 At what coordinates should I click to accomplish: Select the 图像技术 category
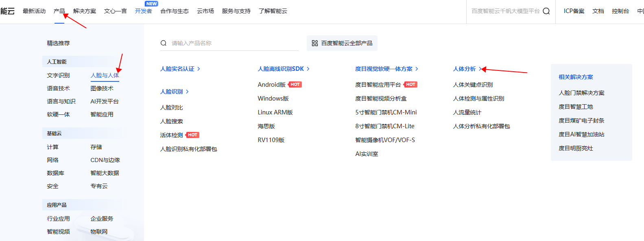[x=102, y=88]
